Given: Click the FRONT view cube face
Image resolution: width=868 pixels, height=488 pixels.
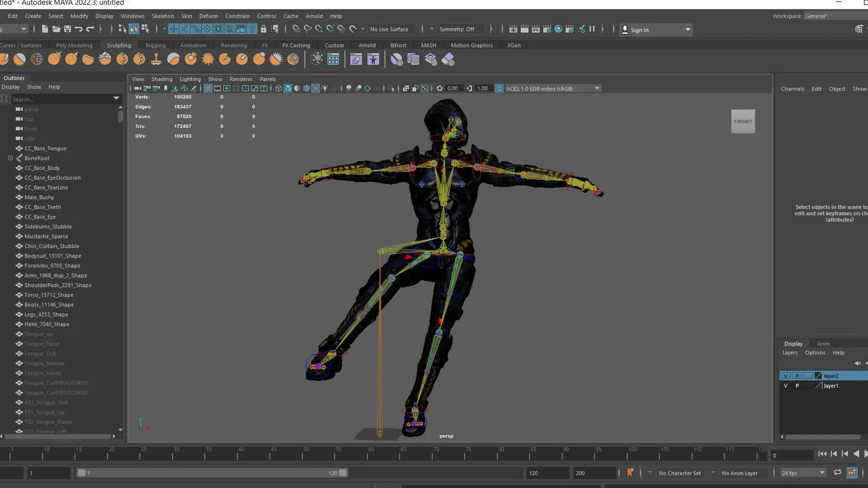Looking at the screenshot, I should 743,121.
